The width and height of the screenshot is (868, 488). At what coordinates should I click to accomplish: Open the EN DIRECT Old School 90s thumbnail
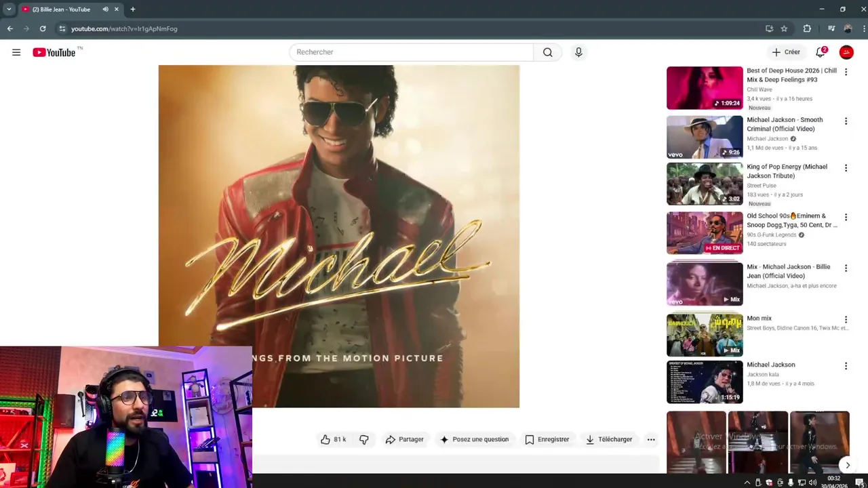pos(705,233)
